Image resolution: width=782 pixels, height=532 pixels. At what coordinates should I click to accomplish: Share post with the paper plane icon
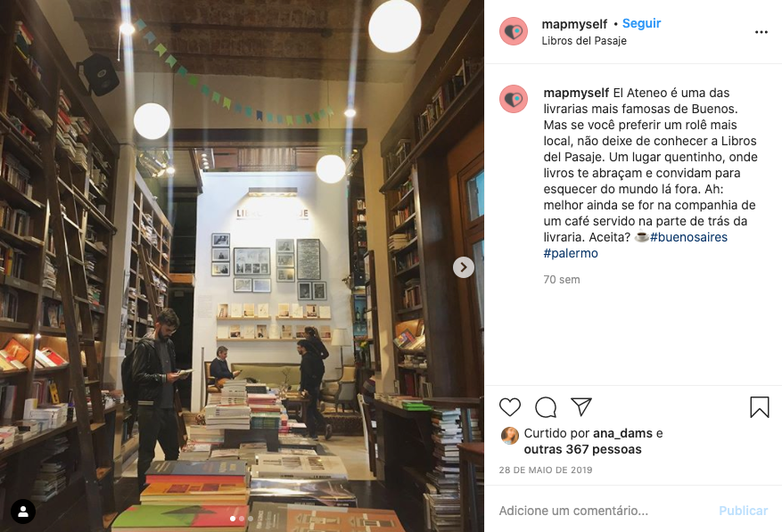[581, 407]
